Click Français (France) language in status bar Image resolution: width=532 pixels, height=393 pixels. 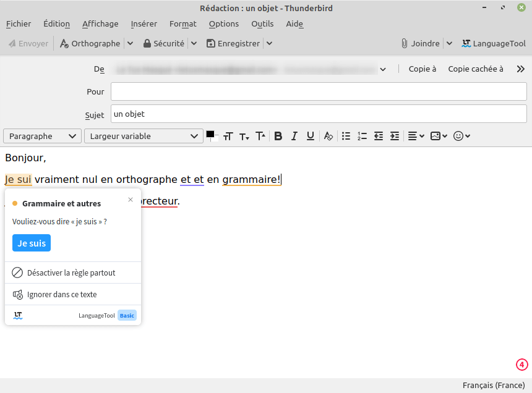pos(493,385)
